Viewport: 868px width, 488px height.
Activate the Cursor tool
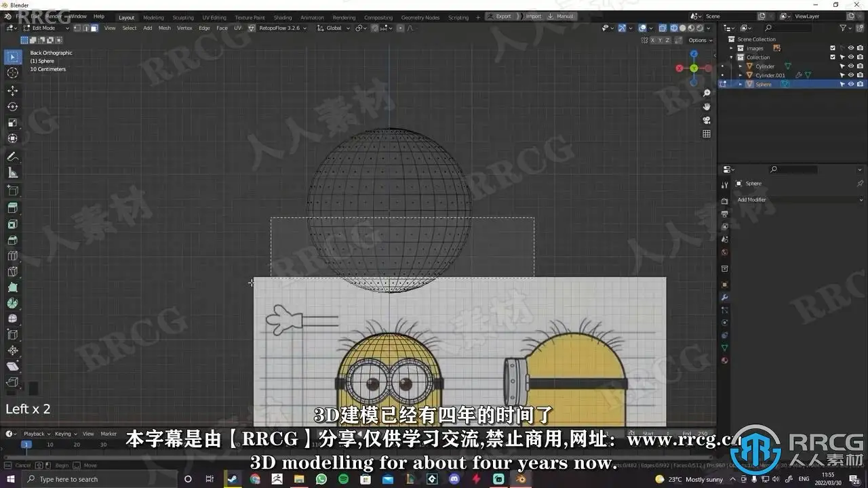[x=12, y=73]
